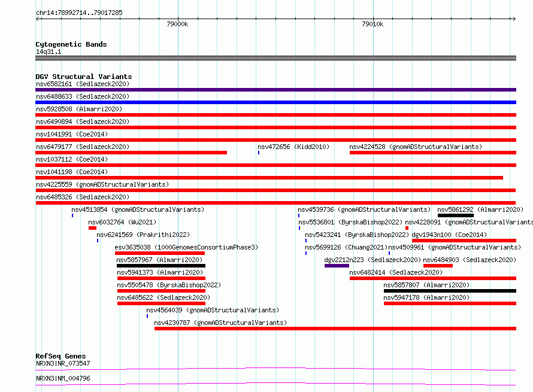Click the small red nsv4228091 marker
The height and width of the screenshot is (392, 533).
407,228
